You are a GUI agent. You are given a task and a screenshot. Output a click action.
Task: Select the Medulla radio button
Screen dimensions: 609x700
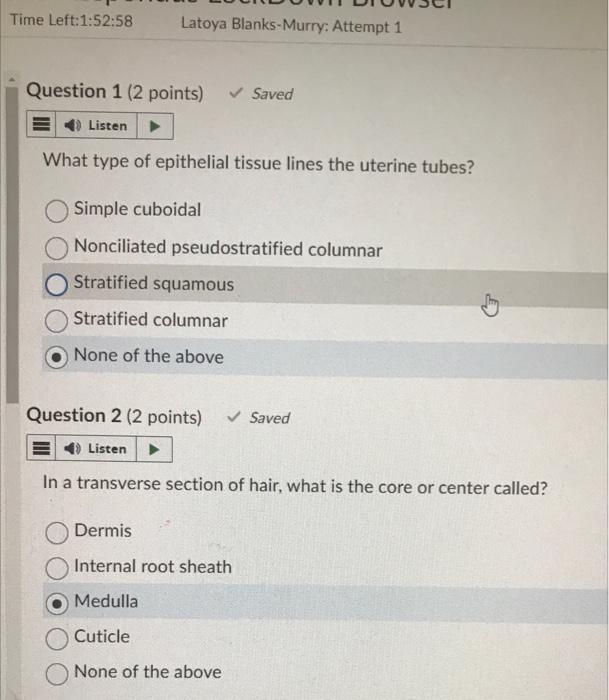point(57,603)
